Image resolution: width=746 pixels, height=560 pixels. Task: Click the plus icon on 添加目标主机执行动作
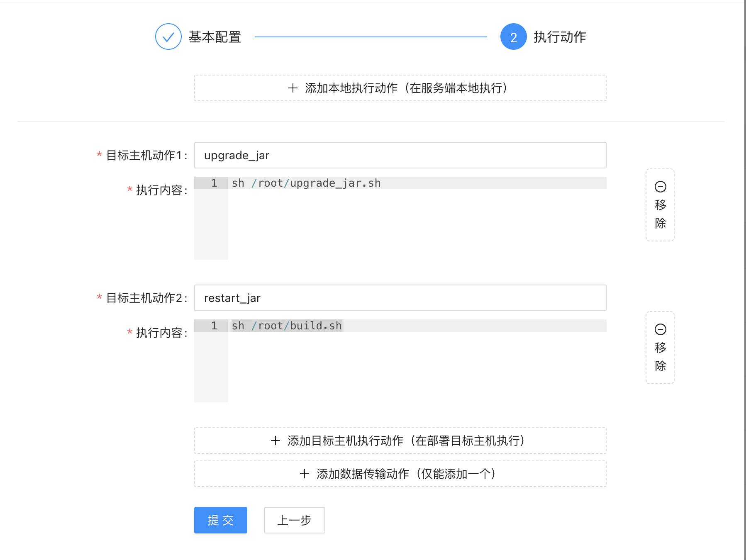275,441
